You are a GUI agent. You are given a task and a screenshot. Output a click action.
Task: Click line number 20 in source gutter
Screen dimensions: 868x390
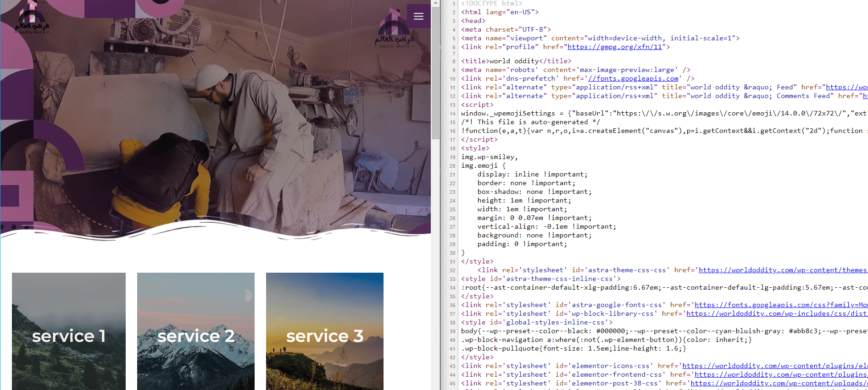pyautogui.click(x=452, y=166)
